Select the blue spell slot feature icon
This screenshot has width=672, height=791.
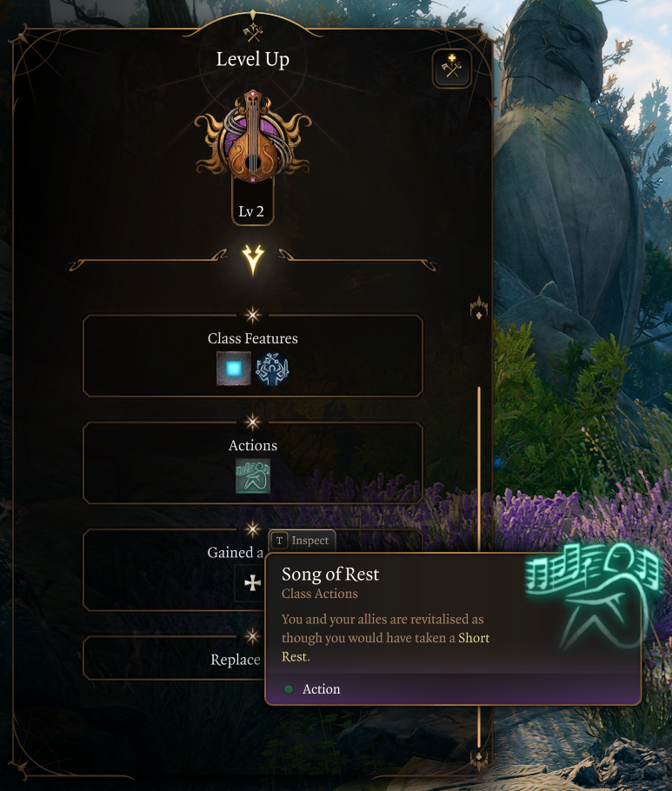234,369
